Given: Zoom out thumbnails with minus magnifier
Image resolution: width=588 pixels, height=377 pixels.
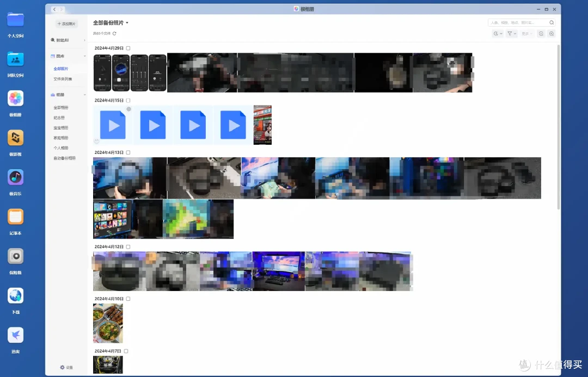Looking at the screenshot, I should [x=541, y=34].
